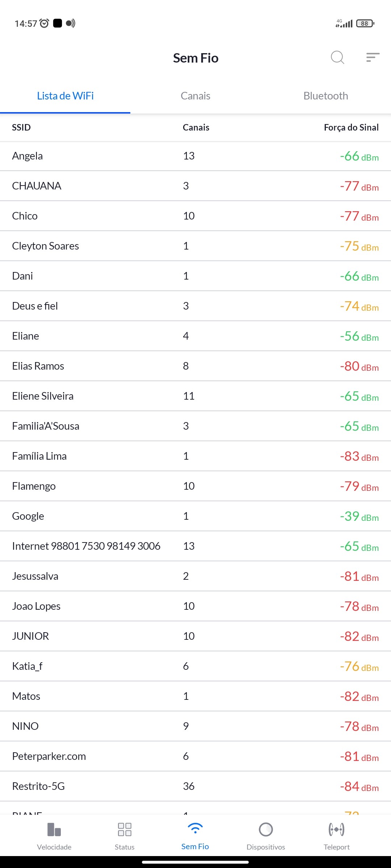Tap the search magnifier icon
391x868 pixels.
[x=337, y=58]
